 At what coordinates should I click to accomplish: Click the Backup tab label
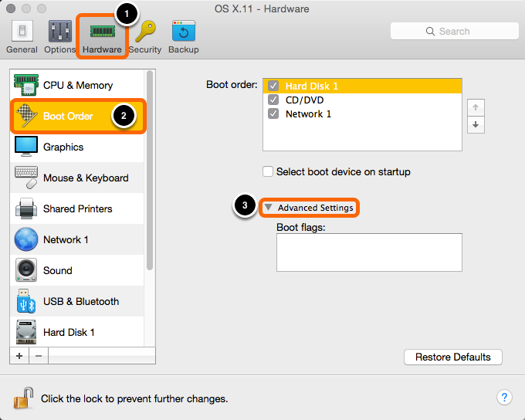pos(184,49)
